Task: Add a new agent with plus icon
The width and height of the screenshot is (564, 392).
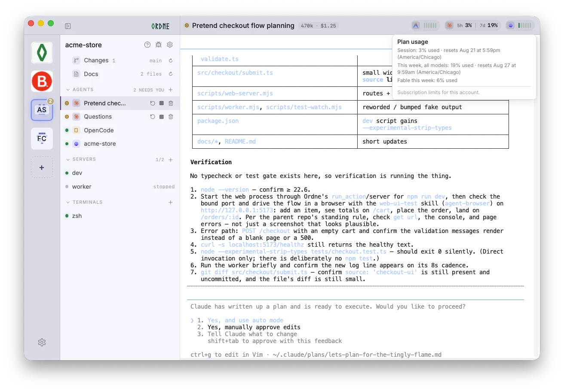Action: [x=171, y=90]
